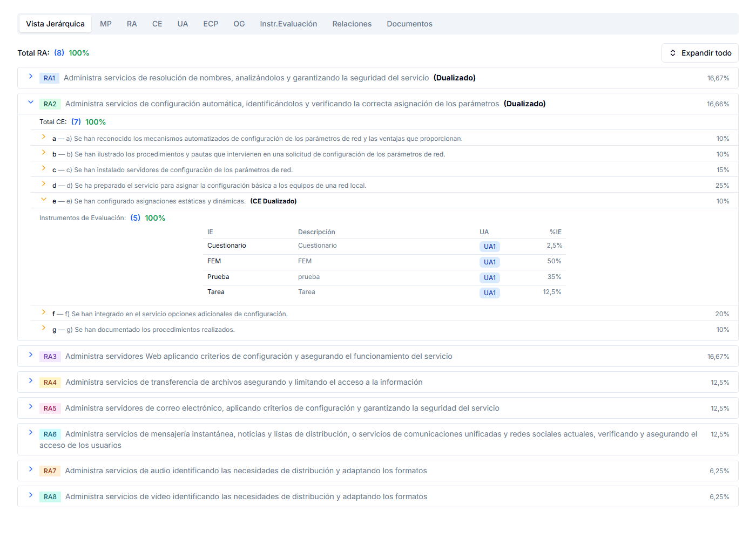Click the RA7 orange label badge
Viewport: 756px width, 545px height.
point(50,471)
